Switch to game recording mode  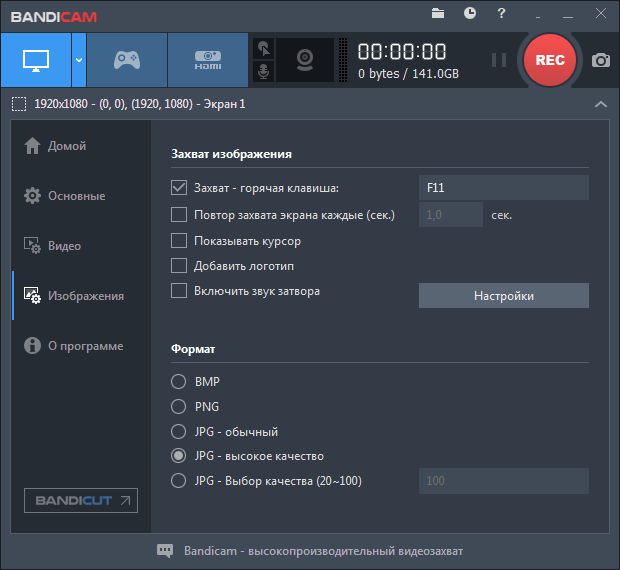[126, 60]
